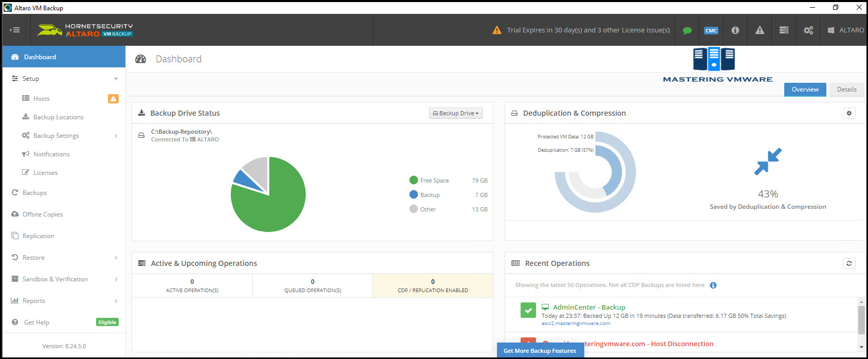Switch to the Overview tab

point(805,89)
